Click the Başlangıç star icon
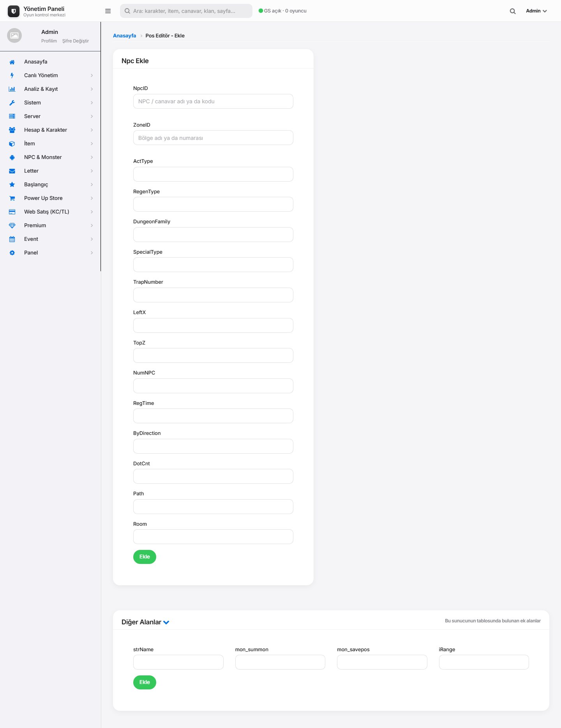561x728 pixels. pyautogui.click(x=12, y=185)
